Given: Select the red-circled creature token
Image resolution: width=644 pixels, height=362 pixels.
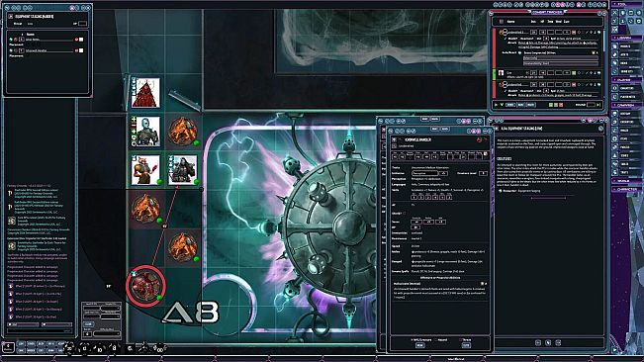Looking at the screenshot, I should coord(146,286).
